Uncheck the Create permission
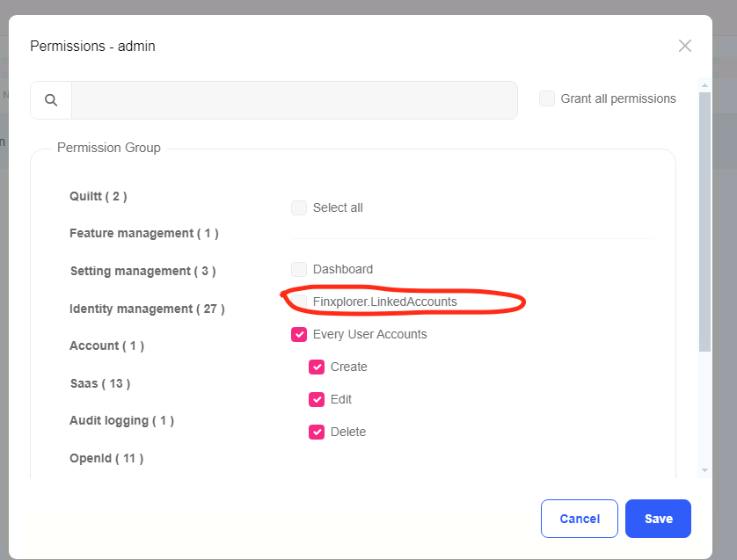The width and height of the screenshot is (737, 560). point(317,367)
